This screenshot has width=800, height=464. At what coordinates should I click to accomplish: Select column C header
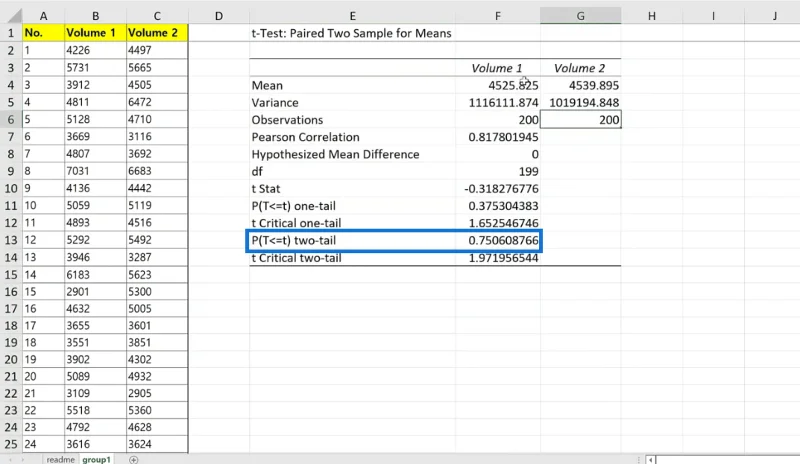157,16
